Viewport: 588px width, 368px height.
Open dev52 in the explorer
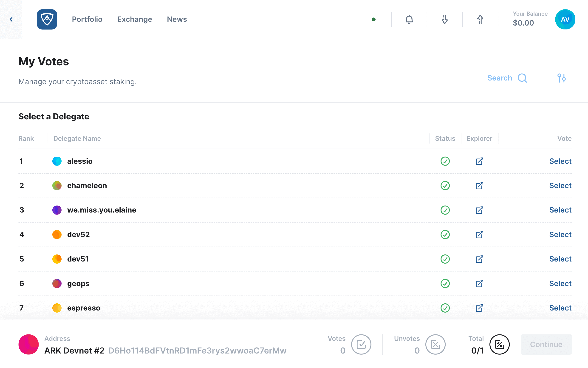coord(479,235)
